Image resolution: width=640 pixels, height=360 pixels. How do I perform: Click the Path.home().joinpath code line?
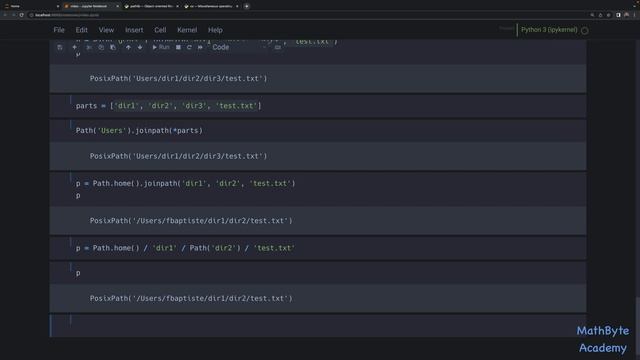(x=185, y=184)
